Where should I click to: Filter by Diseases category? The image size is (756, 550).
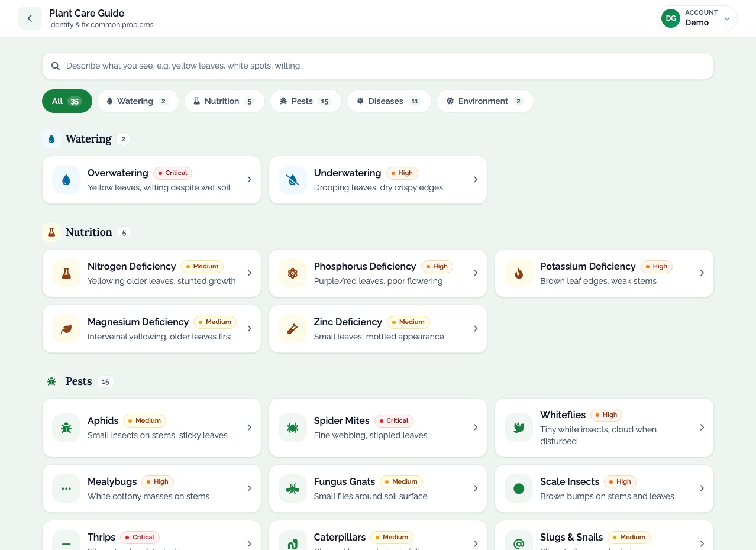pyautogui.click(x=389, y=101)
